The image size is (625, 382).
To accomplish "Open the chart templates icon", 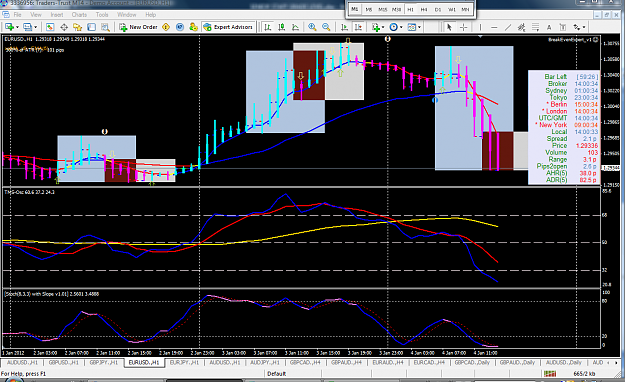I will [412, 27].
